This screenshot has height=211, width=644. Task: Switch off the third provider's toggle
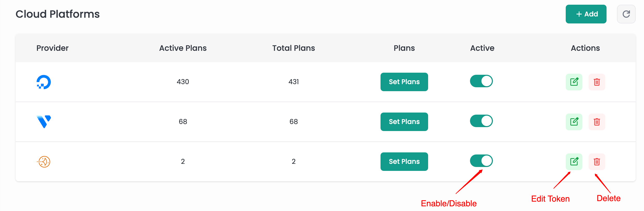(x=481, y=161)
